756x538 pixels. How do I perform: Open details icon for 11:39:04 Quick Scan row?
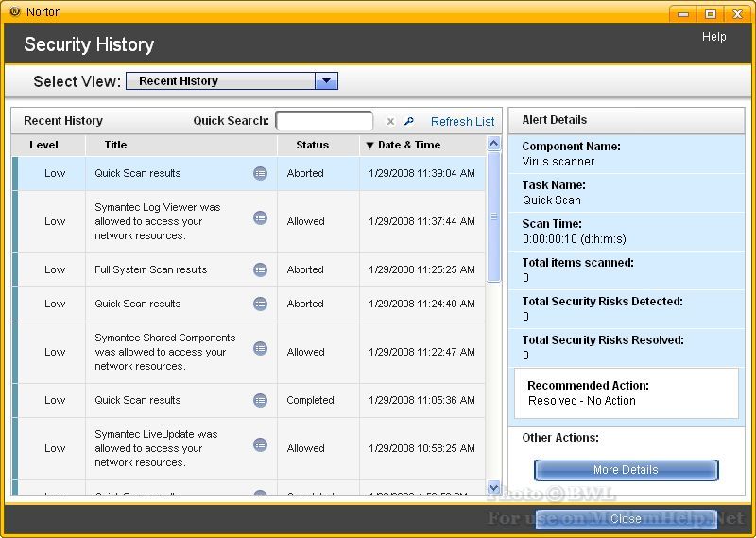click(261, 173)
